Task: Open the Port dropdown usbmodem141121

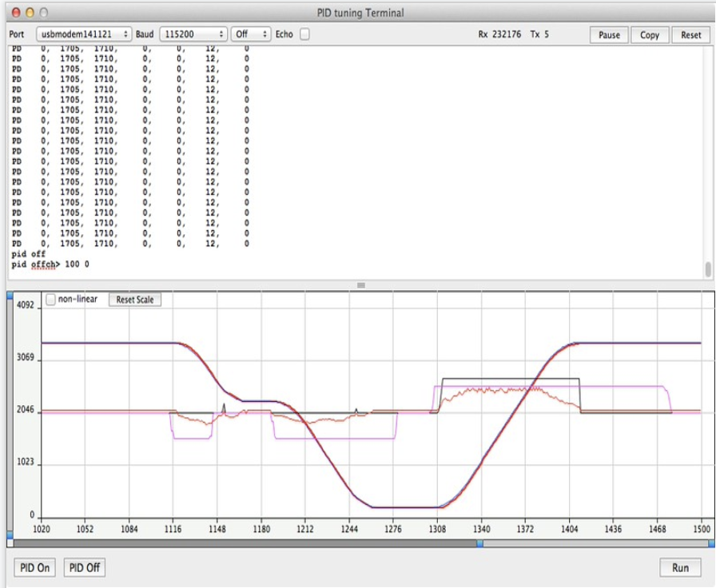Action: click(x=84, y=34)
